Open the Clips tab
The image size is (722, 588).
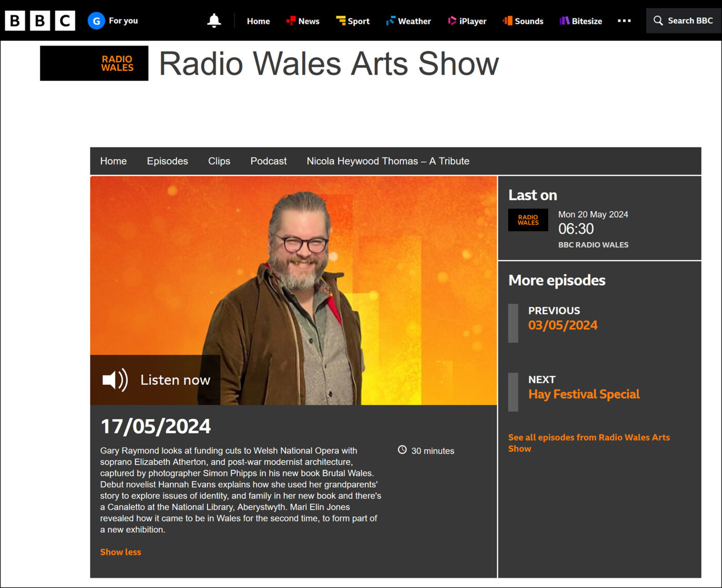219,161
